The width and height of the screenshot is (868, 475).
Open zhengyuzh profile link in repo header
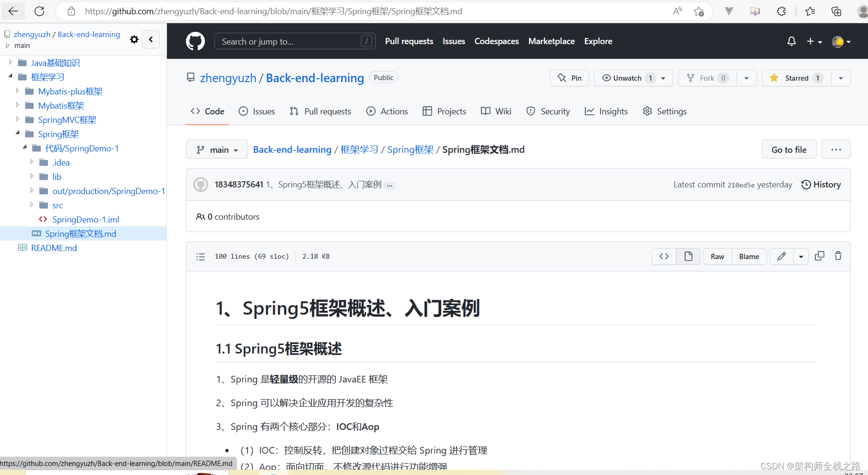pyautogui.click(x=228, y=78)
